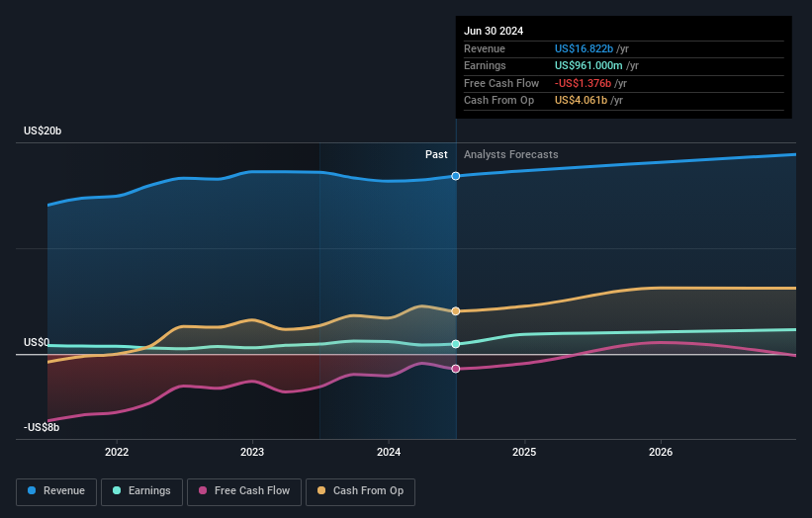Toggle the Revenue legend button
This screenshot has width=812, height=518.
tap(56, 491)
